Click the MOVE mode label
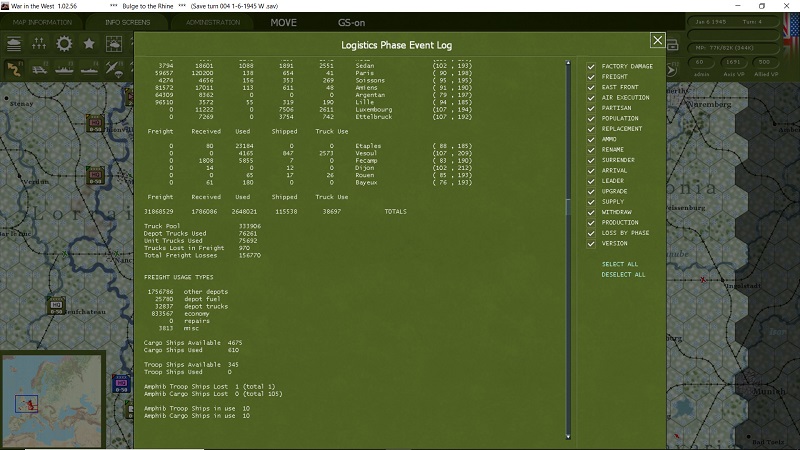 [x=283, y=22]
